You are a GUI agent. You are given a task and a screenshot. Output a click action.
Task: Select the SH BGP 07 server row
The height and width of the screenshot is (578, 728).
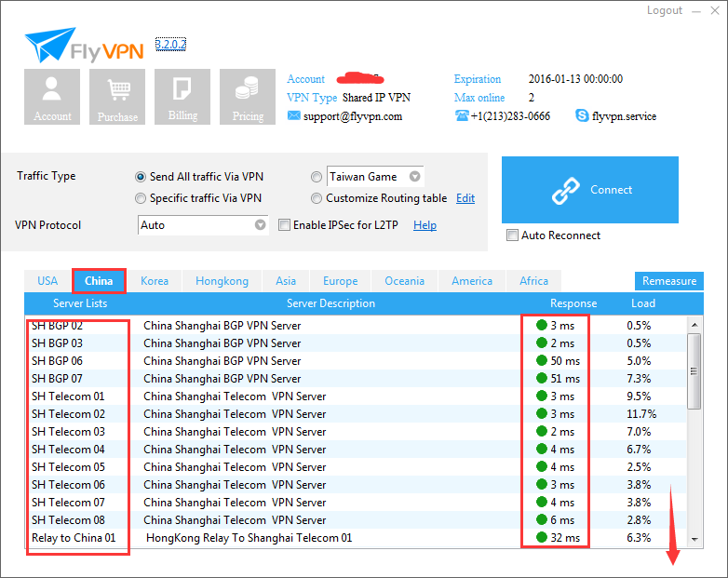357,379
